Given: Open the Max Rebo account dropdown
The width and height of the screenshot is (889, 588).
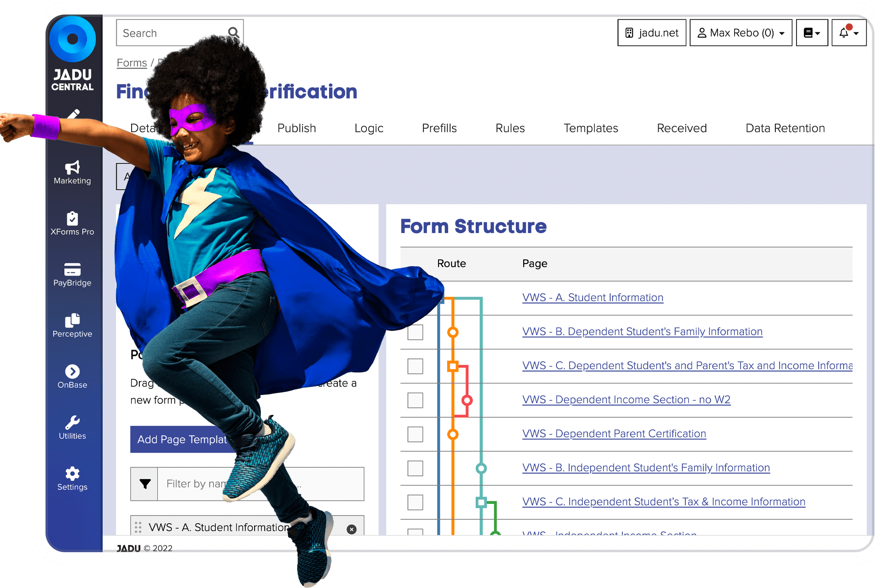Looking at the screenshot, I should point(740,32).
